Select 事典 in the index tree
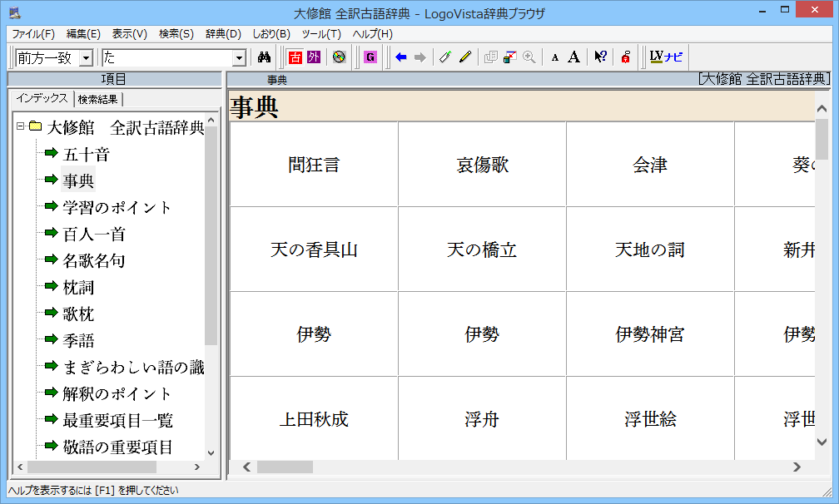This screenshot has width=839, height=504. coord(78,180)
